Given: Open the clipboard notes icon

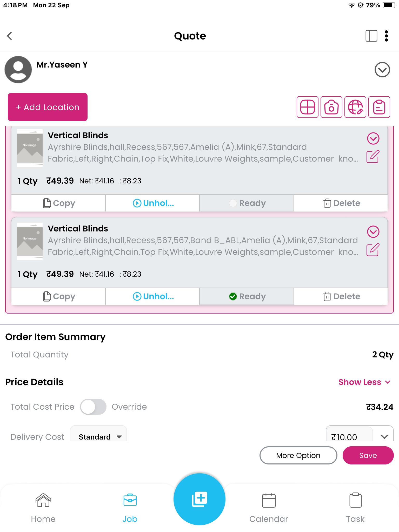Looking at the screenshot, I should point(379,107).
